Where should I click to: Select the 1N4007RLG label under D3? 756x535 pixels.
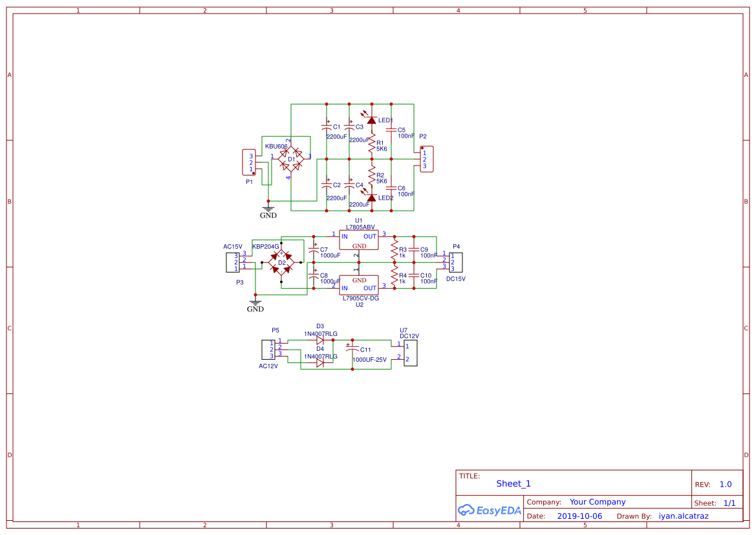pyautogui.click(x=321, y=333)
